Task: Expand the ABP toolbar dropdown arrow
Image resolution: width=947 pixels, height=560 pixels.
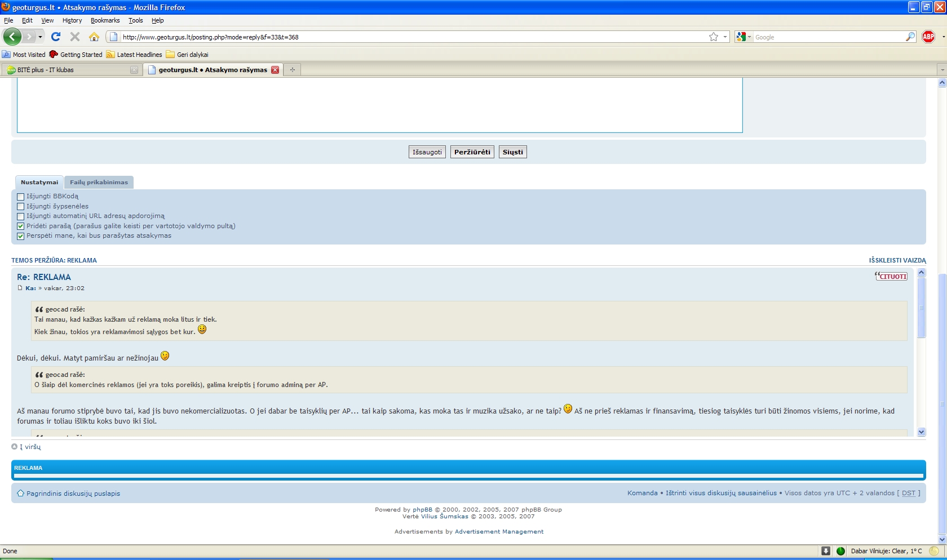Action: tap(943, 37)
